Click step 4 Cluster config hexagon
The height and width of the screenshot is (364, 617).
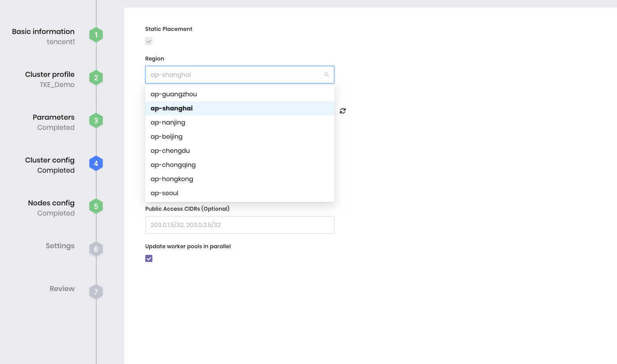tap(96, 164)
